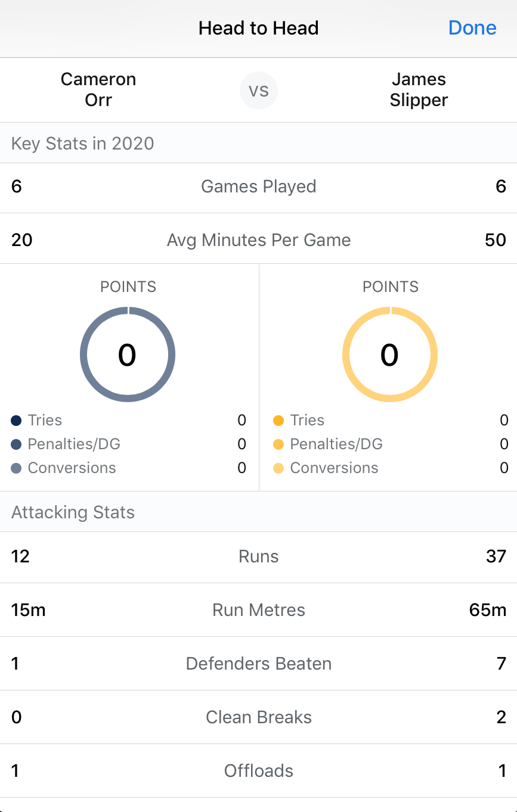Screen dimensions: 517x812
Task: Click the yellow Penalties/DG legend dot
Action: tap(278, 444)
